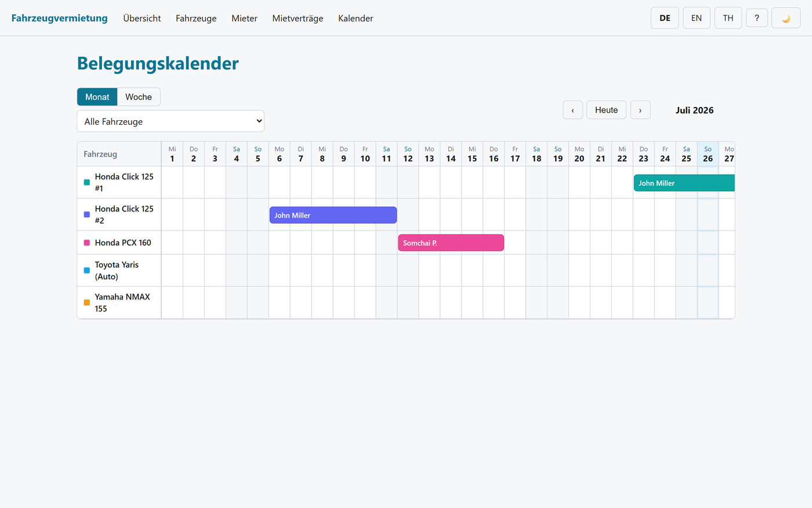The image size is (812, 508).
Task: Click day header Do 23
Action: 644,154
